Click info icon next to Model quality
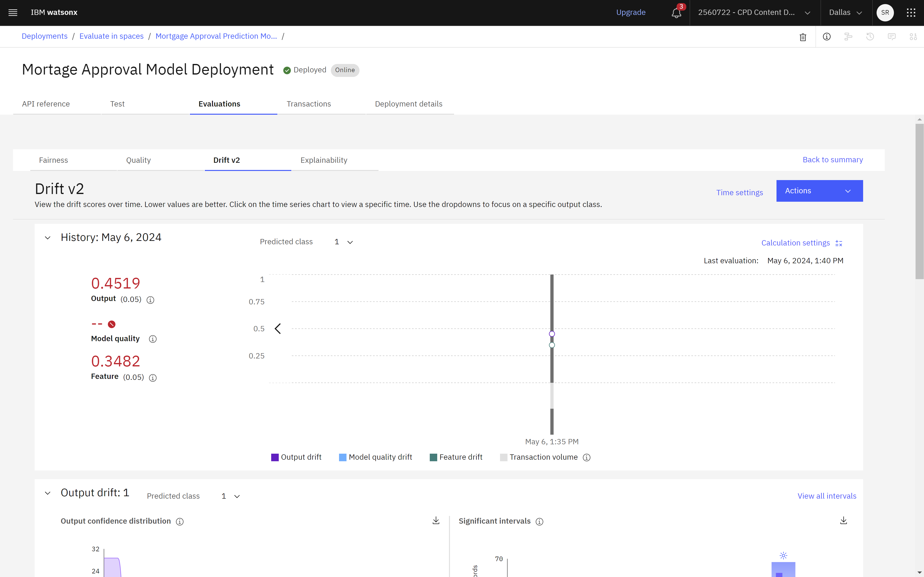924x577 pixels. click(153, 339)
